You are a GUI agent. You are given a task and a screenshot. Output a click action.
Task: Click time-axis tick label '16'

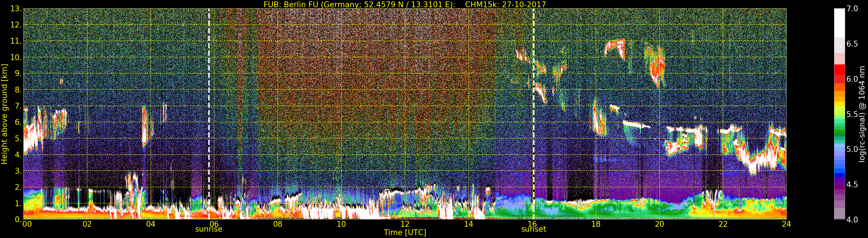(532, 224)
